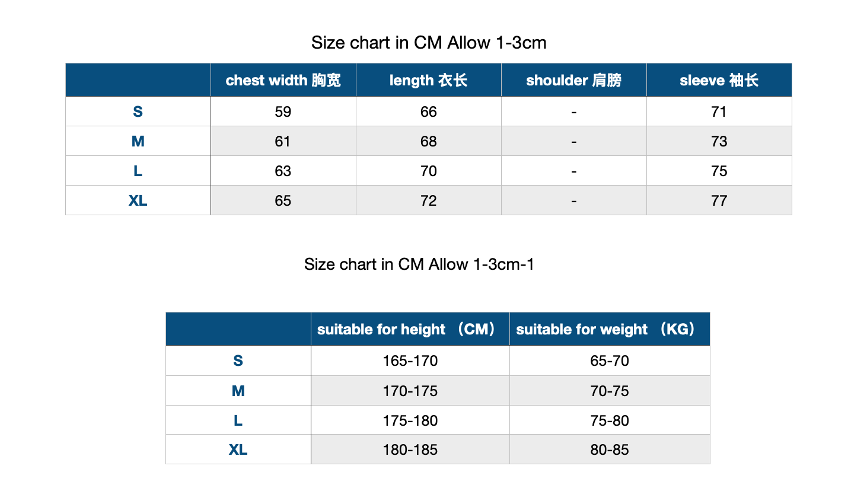Viewport: 867px width, 504px height.
Task: Select sleeve value 75 for size L
Action: [719, 171]
